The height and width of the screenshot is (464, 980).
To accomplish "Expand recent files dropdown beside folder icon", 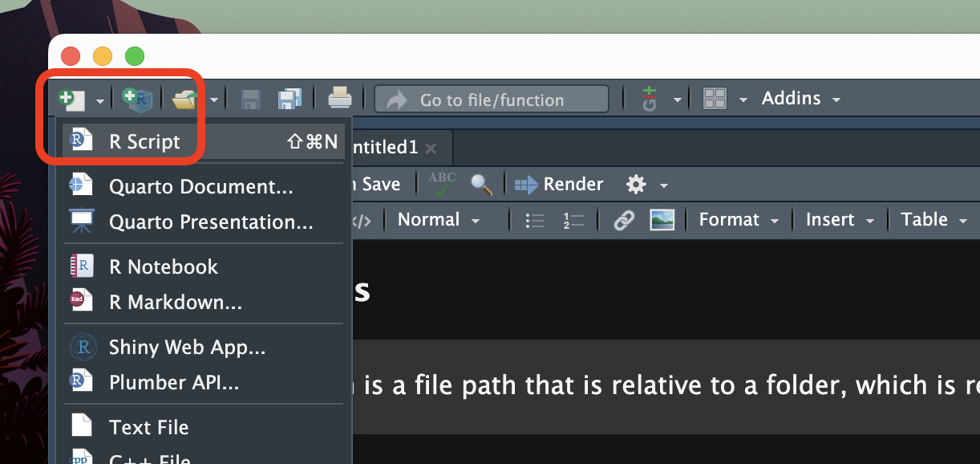I will 214,101.
